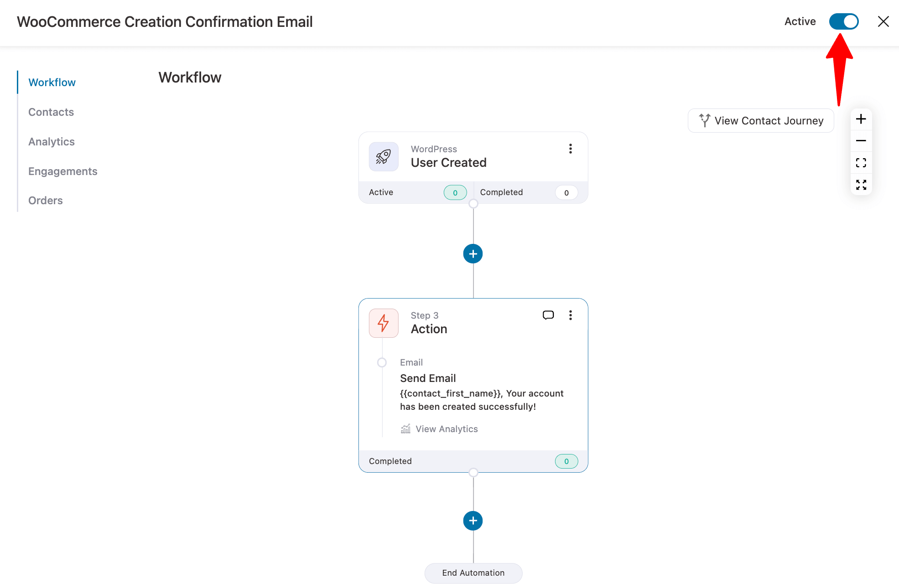Click View Contact Journey button
The width and height of the screenshot is (899, 588).
tap(761, 121)
